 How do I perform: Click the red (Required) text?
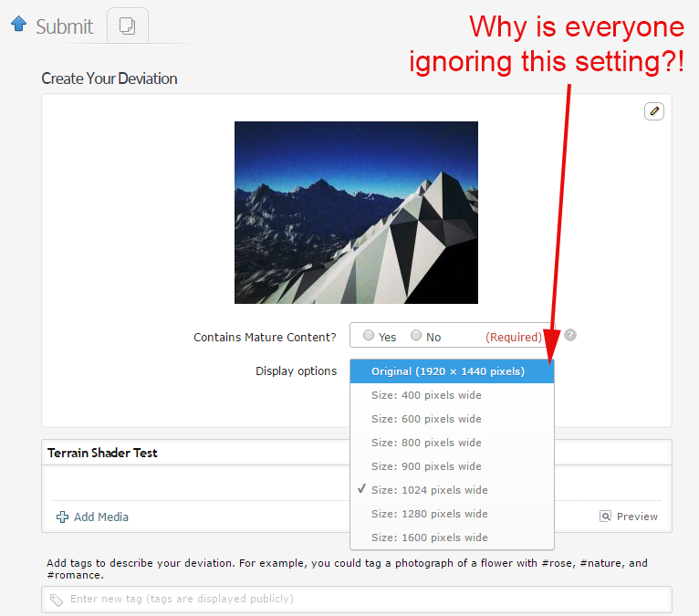tap(514, 337)
